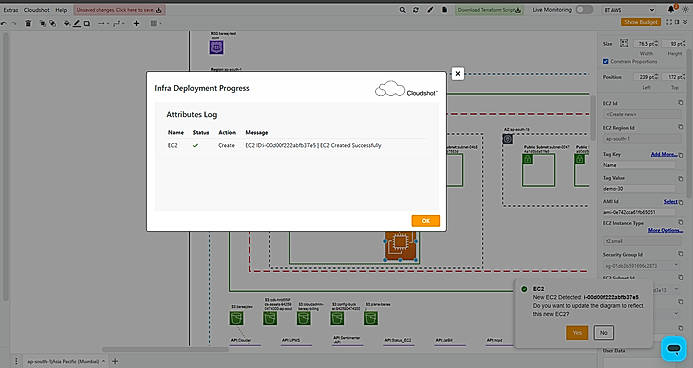Image resolution: width=693 pixels, height=368 pixels.
Task: Click No in the EC2 detected notification
Action: [x=604, y=333]
